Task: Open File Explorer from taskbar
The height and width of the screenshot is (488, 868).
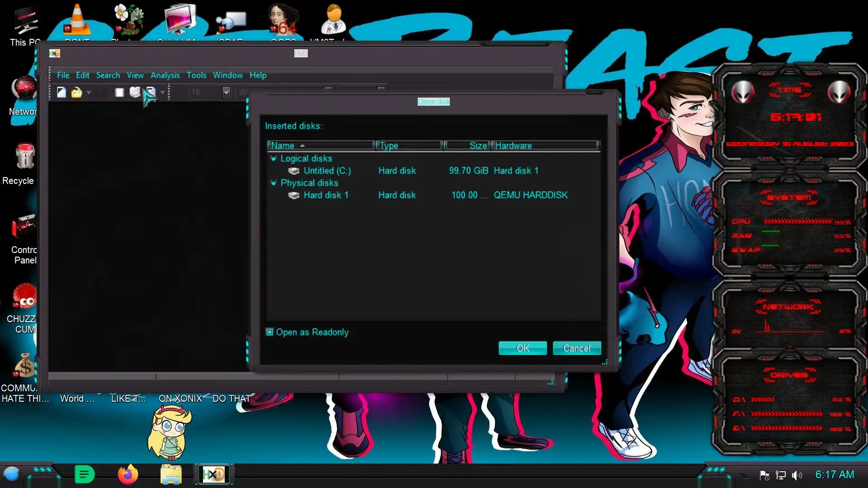Action: coord(171,474)
